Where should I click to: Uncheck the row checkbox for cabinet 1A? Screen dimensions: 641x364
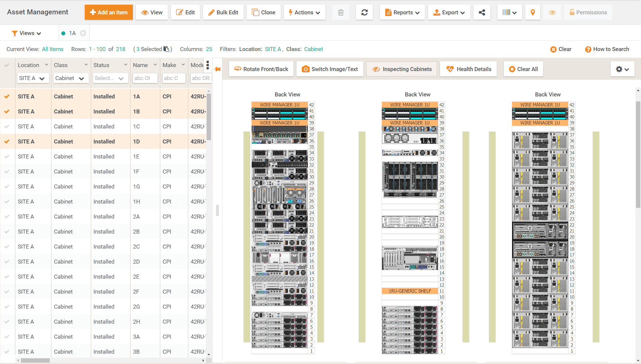(x=7, y=96)
